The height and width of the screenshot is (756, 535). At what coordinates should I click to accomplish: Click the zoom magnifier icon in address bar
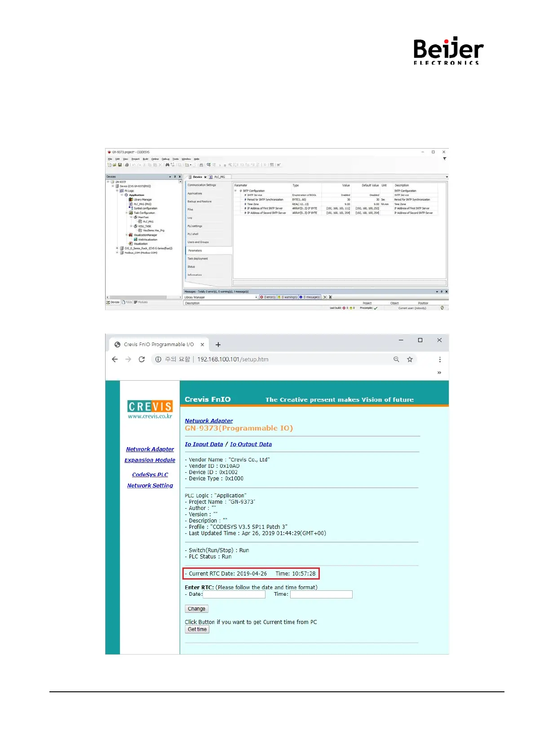pyautogui.click(x=396, y=359)
